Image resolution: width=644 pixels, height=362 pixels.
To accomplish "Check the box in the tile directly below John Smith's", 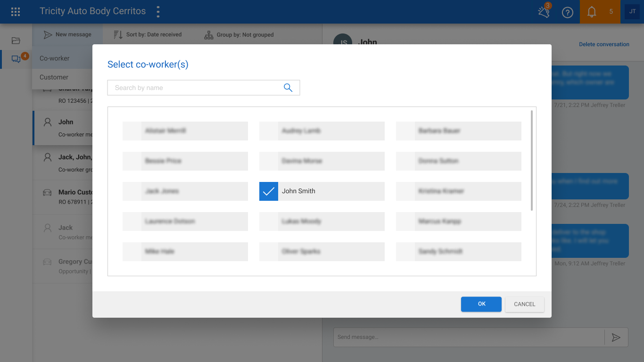I will (x=269, y=222).
